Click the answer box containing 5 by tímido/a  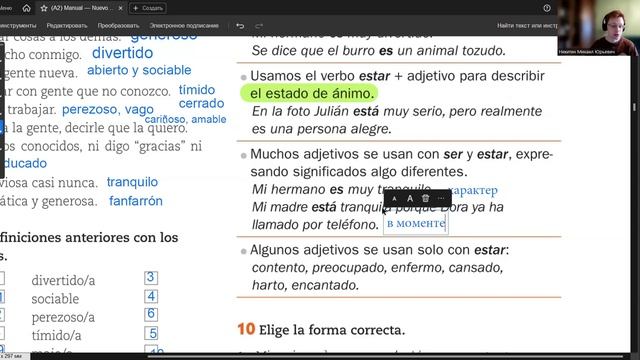[x=151, y=333]
